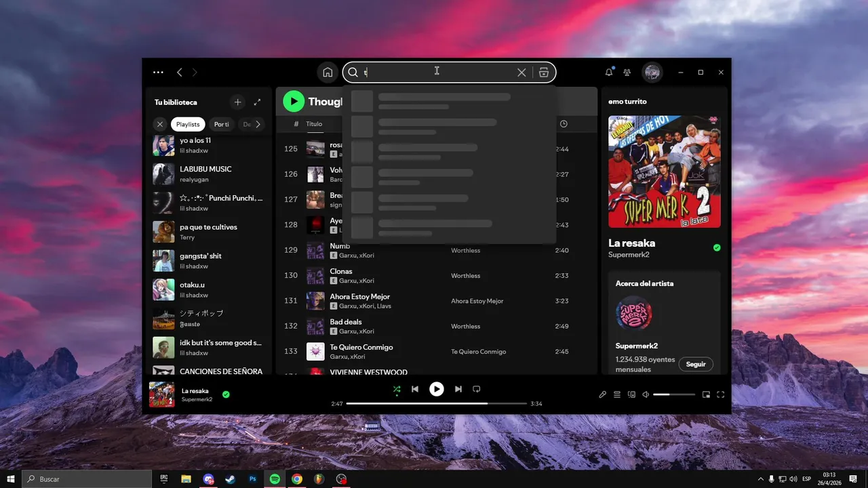Viewport: 868px width, 488px height.
Task: Open 'idk but it's some good s...' playlist
Action: click(x=208, y=348)
